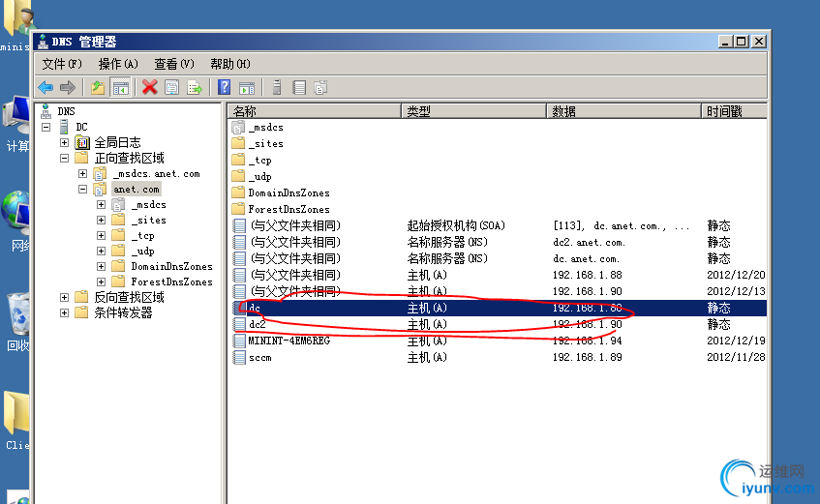Screen dimensions: 820x504
Task: Expand the 全局日志 node
Action: (64, 143)
